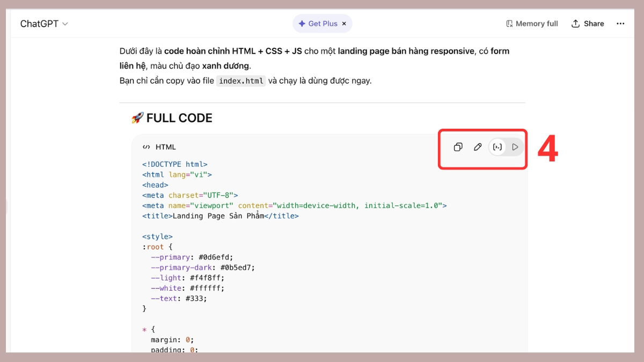Click the --white: #ffffff line
The height and width of the screenshot is (362, 644).
[x=188, y=288]
